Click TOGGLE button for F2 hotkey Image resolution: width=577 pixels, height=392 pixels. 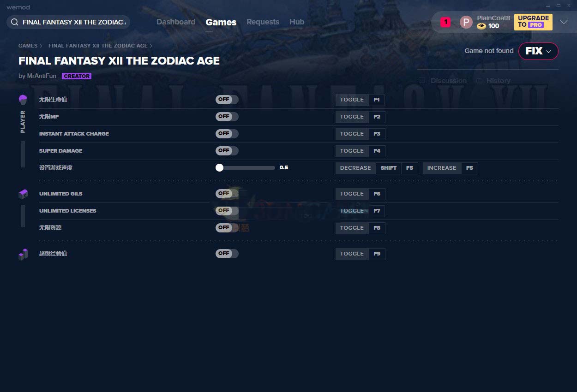[352, 117]
